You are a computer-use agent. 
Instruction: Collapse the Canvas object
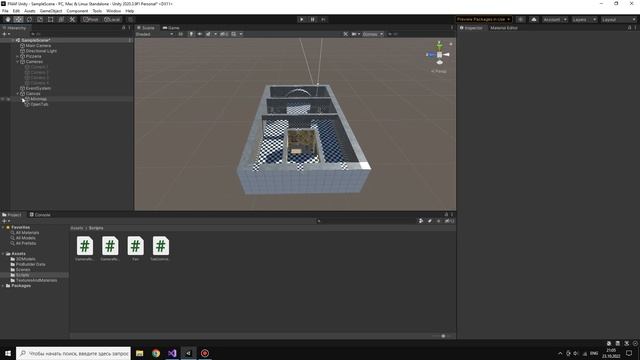[18, 93]
